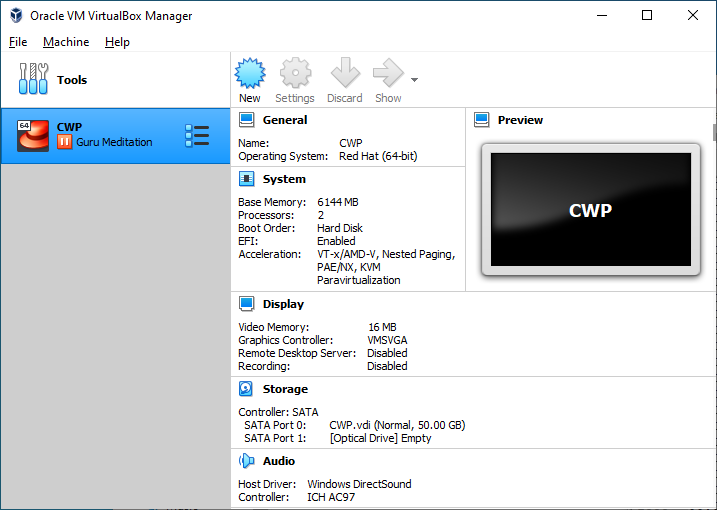Click the Preview section icon
The height and width of the screenshot is (510, 717).
tap(482, 120)
